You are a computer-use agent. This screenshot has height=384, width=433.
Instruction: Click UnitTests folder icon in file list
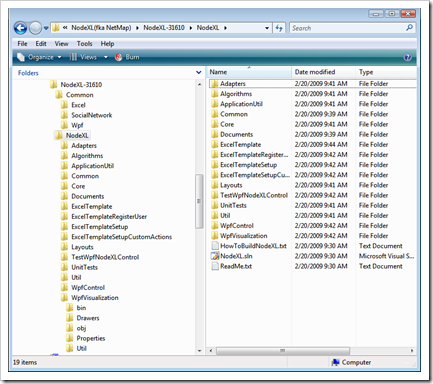pos(215,205)
